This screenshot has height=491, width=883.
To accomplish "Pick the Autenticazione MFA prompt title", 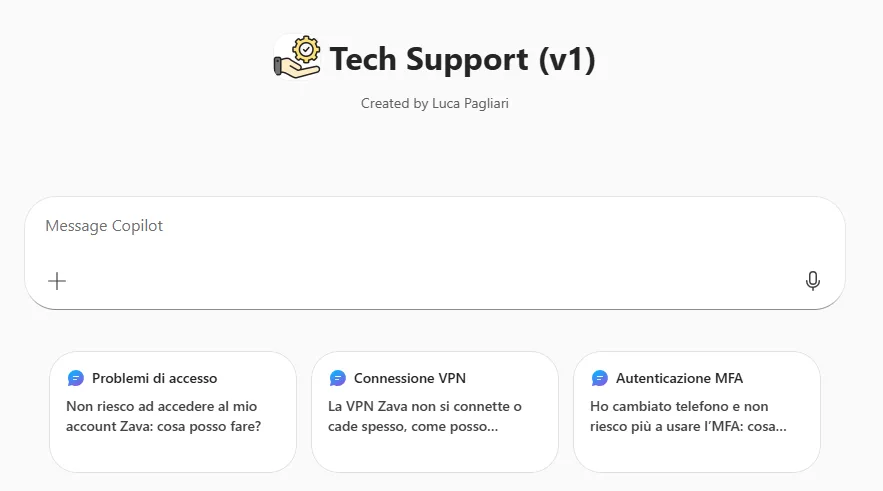I will (x=679, y=378).
